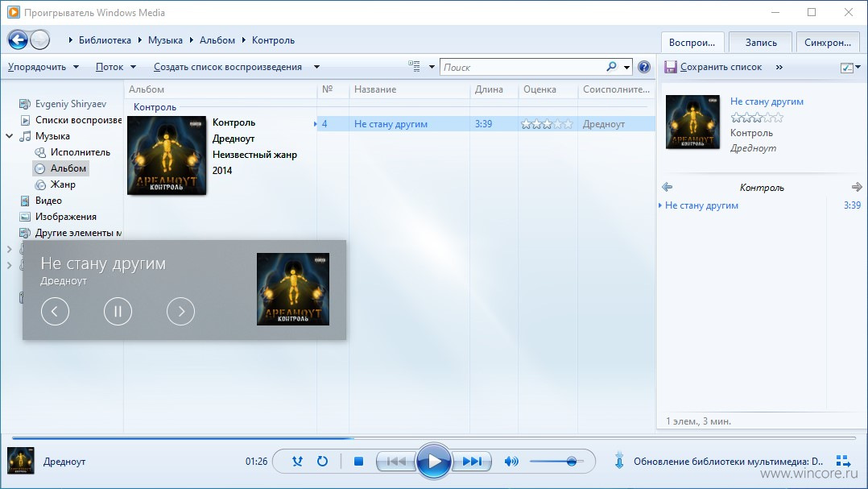Click Не стану другим title in list pane
This screenshot has width=868, height=489.
coord(767,102)
